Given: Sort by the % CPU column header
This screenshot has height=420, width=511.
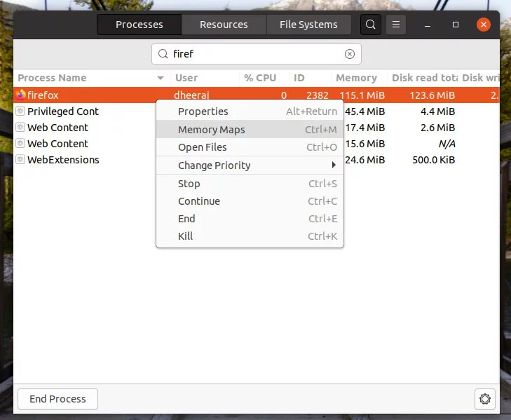Looking at the screenshot, I should click(x=264, y=78).
